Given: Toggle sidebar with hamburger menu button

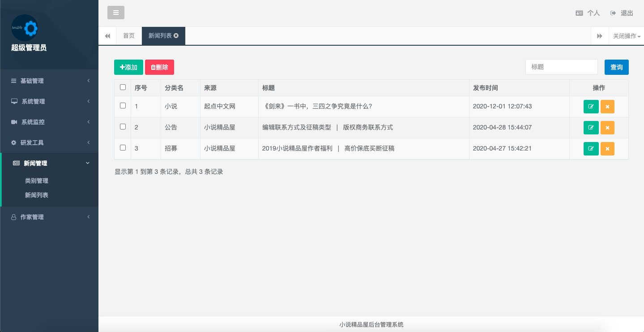Looking at the screenshot, I should tap(116, 13).
